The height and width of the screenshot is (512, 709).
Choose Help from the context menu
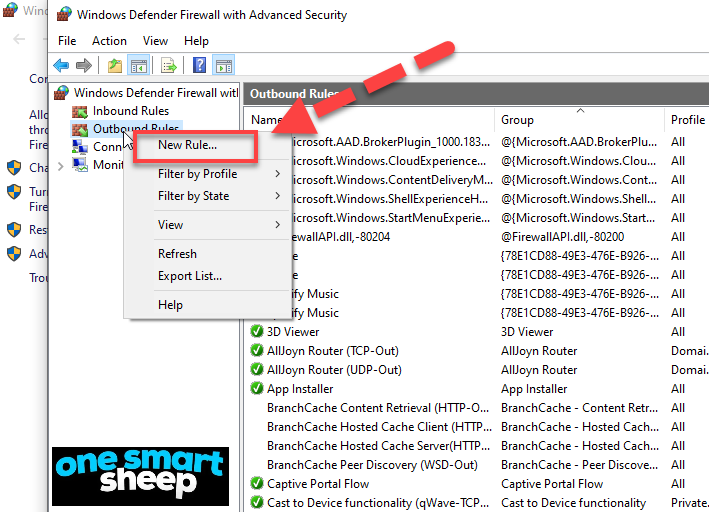[170, 305]
